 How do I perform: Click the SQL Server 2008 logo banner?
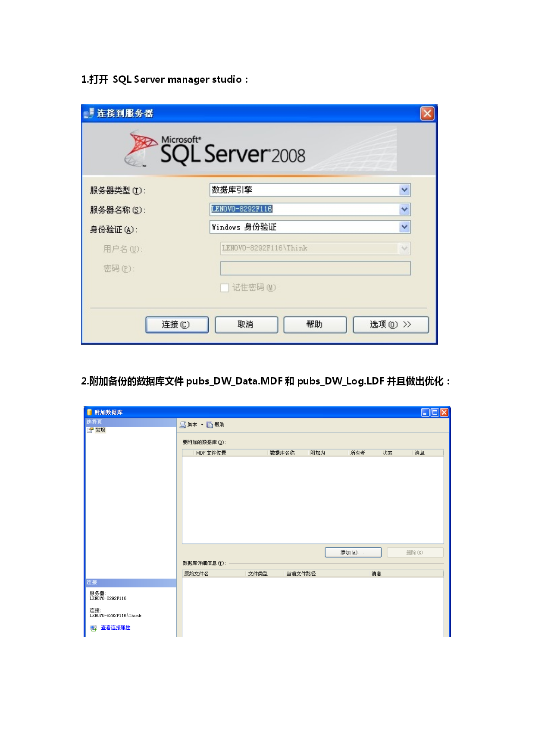(x=259, y=150)
